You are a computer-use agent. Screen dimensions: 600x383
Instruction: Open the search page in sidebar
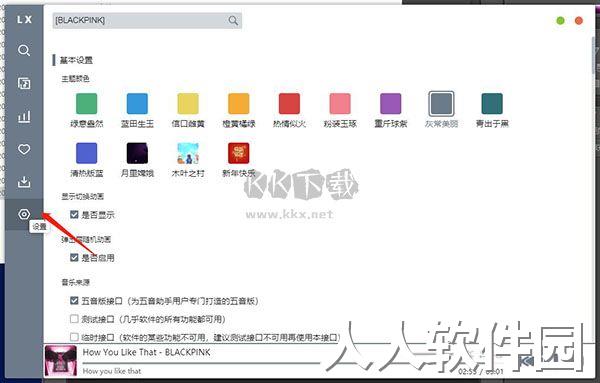click(x=24, y=50)
